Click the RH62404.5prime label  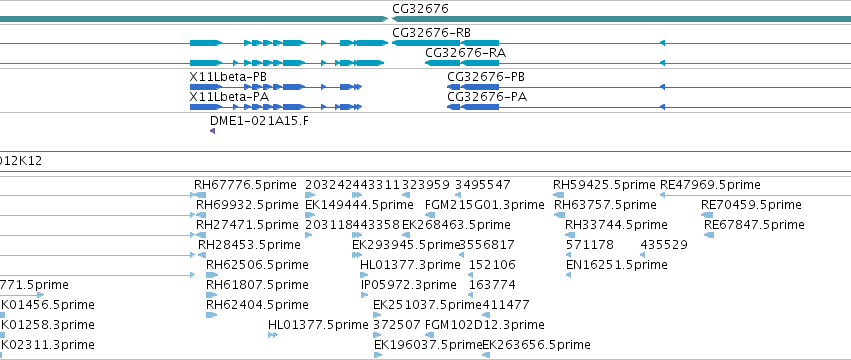click(257, 305)
